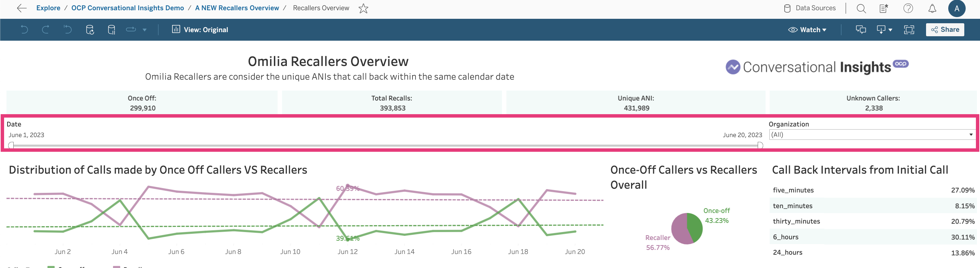Screen dimensions: 980x268
Task: Click the Share button
Action: tap(945, 30)
